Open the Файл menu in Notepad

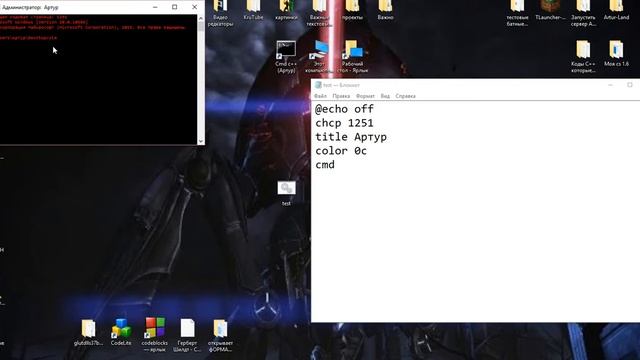[x=320, y=96]
